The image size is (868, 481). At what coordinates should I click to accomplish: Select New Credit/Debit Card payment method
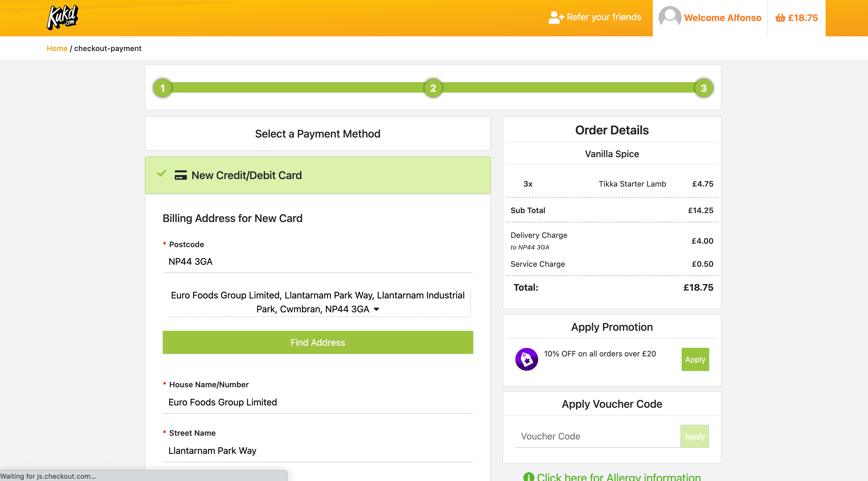pos(317,175)
